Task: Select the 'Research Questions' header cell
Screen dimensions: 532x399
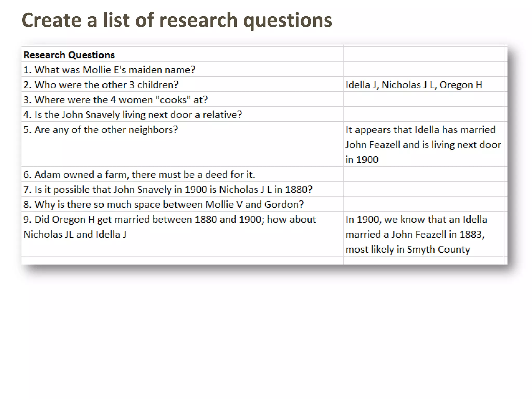Action: tap(182, 54)
